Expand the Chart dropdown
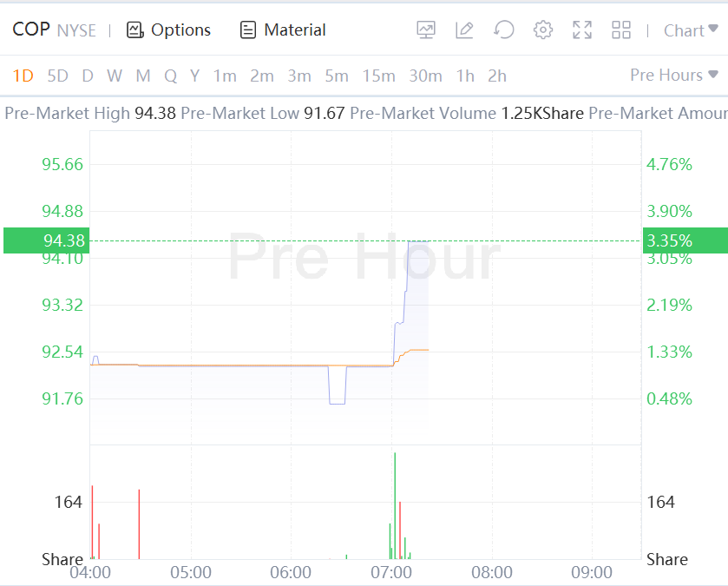The width and height of the screenshot is (728, 586). 690,30
